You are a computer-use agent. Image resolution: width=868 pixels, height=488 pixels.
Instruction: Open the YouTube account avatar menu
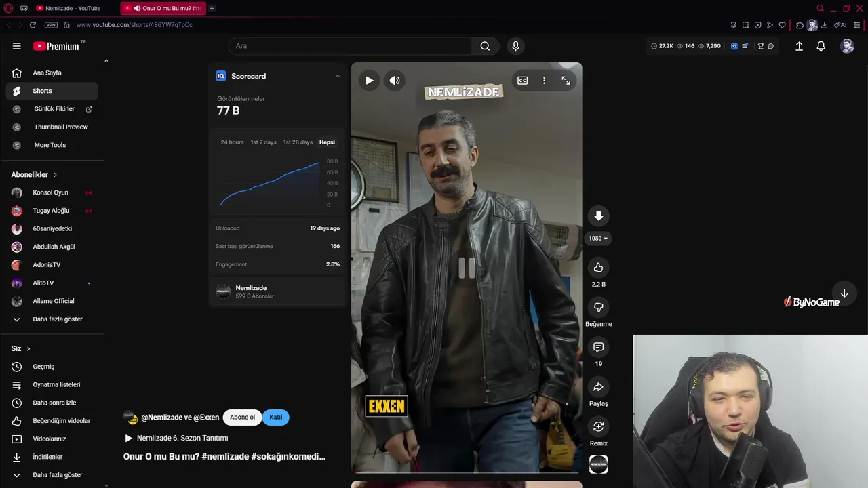tap(847, 46)
